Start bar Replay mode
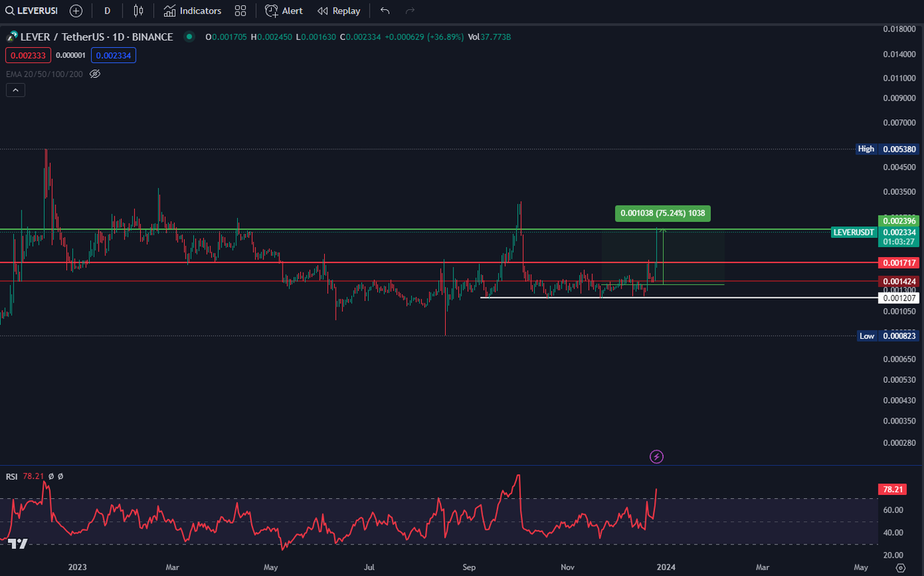The width and height of the screenshot is (924, 576). point(339,11)
